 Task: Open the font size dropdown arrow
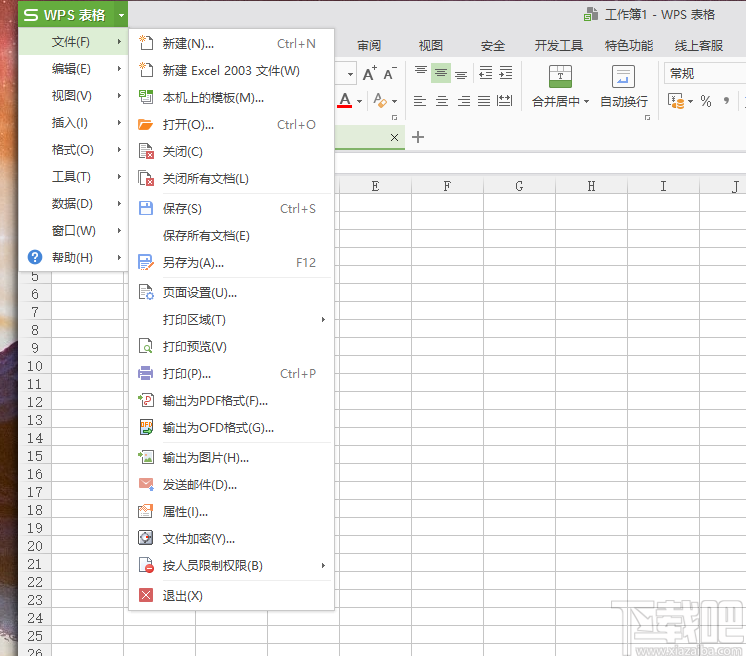tap(350, 74)
